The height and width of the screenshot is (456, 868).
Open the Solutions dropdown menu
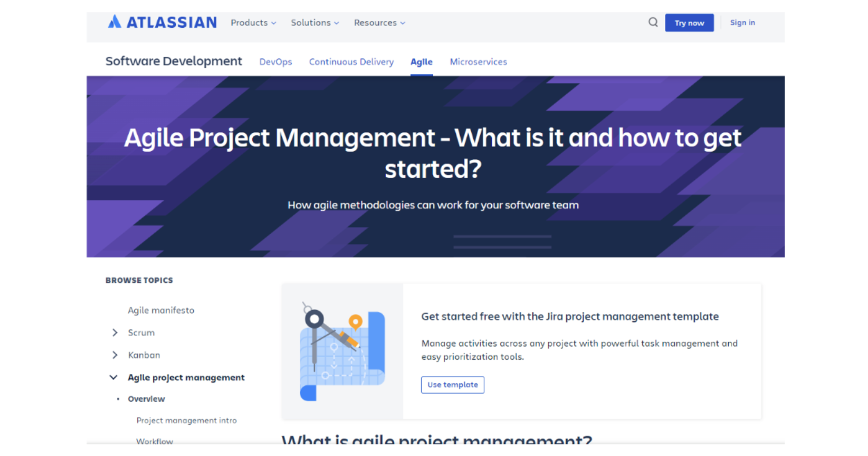tap(315, 23)
